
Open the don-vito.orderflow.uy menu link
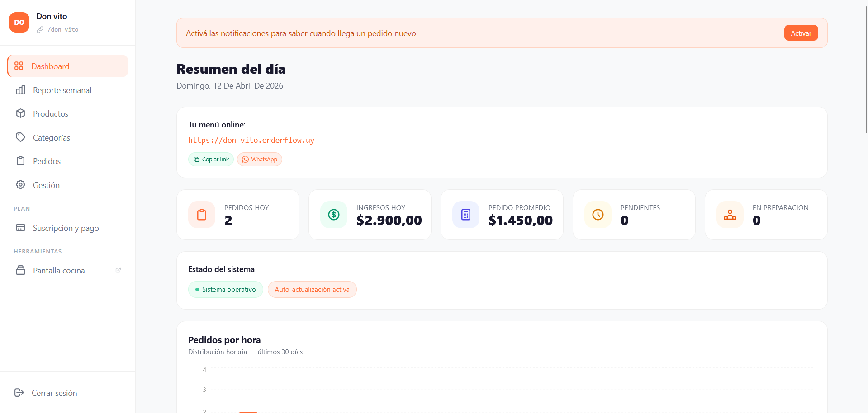click(251, 140)
